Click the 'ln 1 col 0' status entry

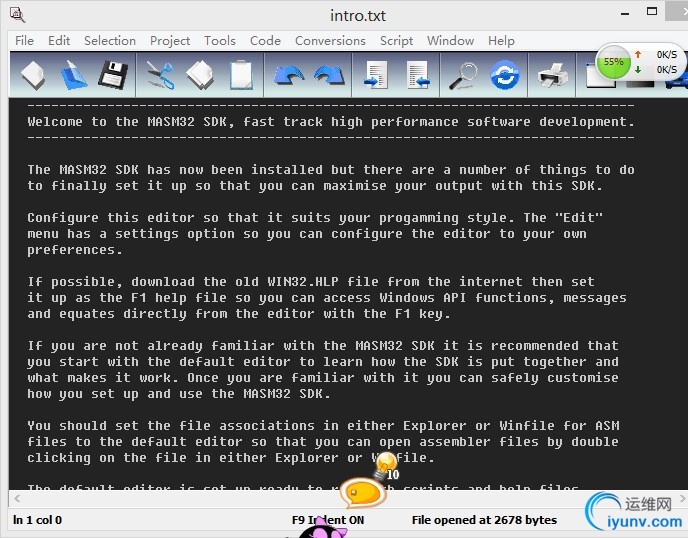[37, 520]
